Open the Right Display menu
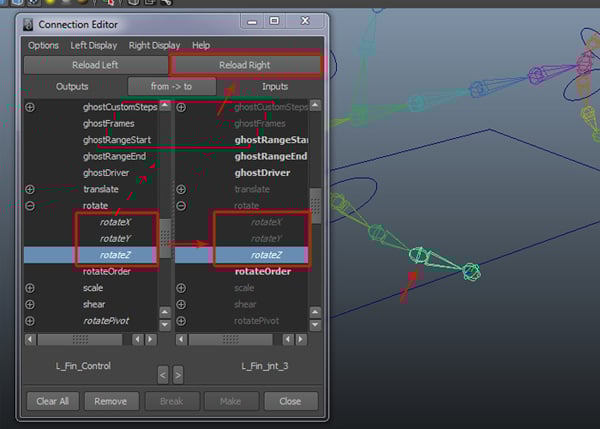This screenshot has width=600, height=429. 155,45
